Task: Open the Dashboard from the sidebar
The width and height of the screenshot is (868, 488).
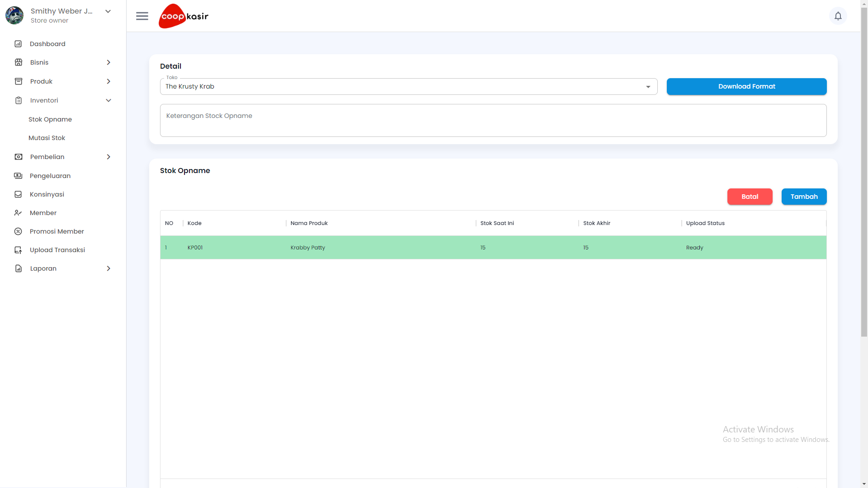Action: click(x=18, y=43)
